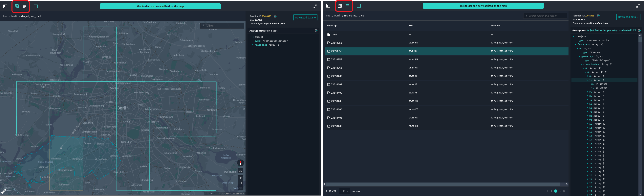Image resolution: width=644 pixels, height=196 pixels.
Task: Go to next page arrow
Action: (x=560, y=191)
